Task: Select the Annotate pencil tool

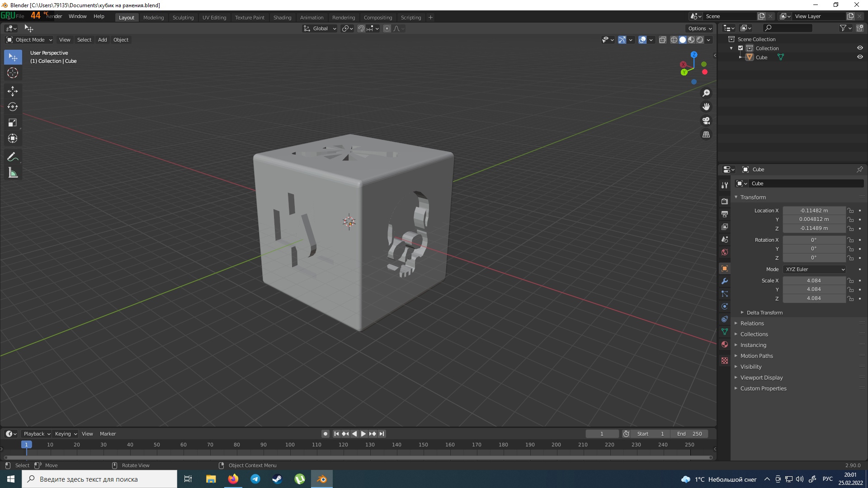Action: [13, 157]
